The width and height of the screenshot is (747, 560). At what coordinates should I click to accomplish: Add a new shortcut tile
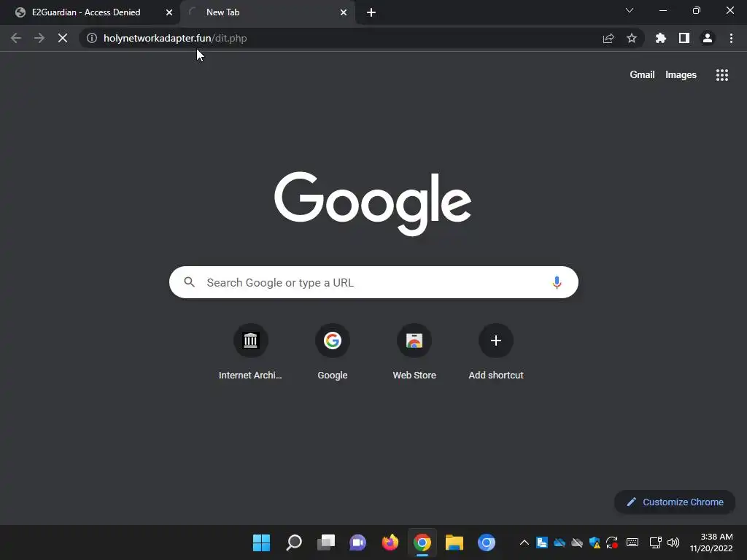pyautogui.click(x=496, y=352)
